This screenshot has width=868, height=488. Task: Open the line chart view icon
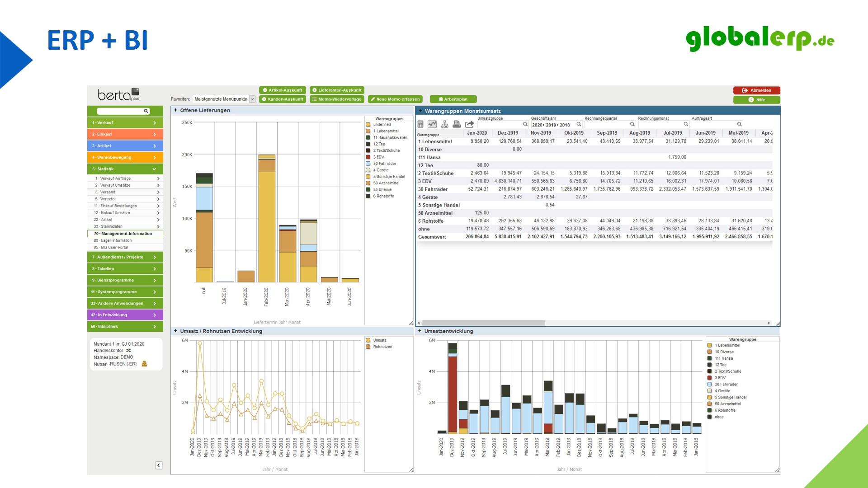pyautogui.click(x=432, y=124)
